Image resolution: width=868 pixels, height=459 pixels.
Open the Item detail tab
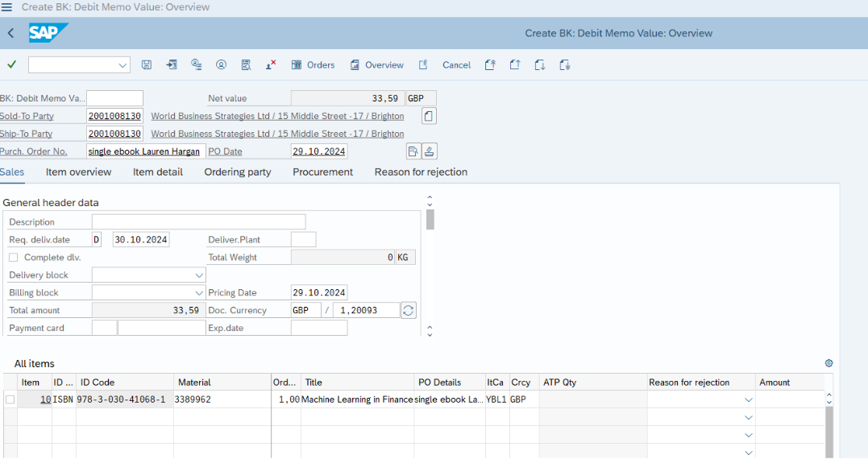[x=158, y=172]
